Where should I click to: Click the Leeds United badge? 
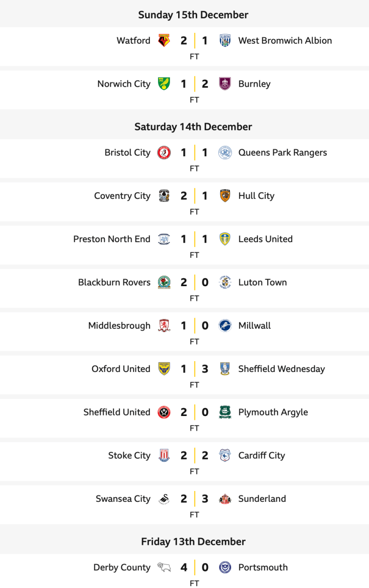click(225, 239)
